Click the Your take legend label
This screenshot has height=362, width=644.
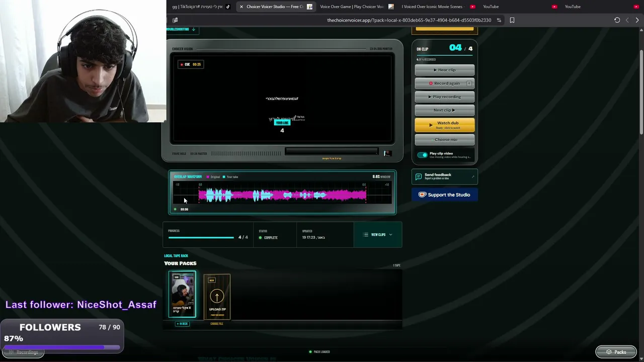click(232, 177)
